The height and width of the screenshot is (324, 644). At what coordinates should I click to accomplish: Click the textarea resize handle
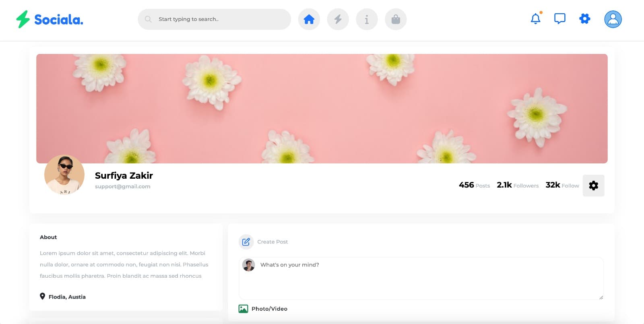tap(601, 297)
